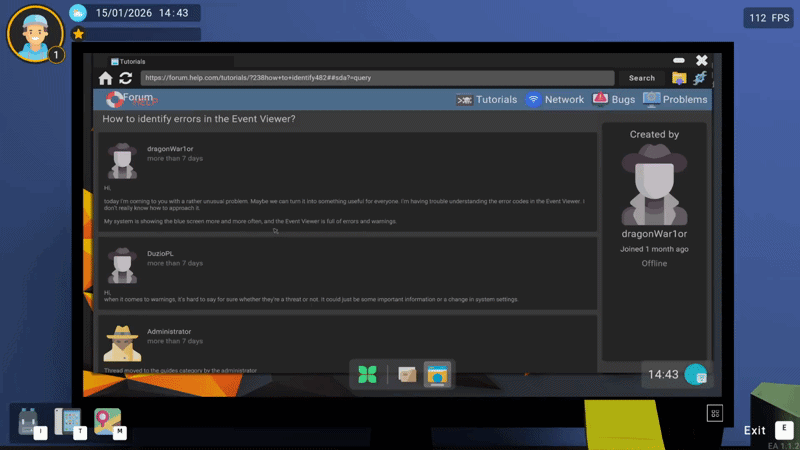The height and width of the screenshot is (450, 800).
Task: Go to the Tutorials forum section
Action: pos(487,100)
